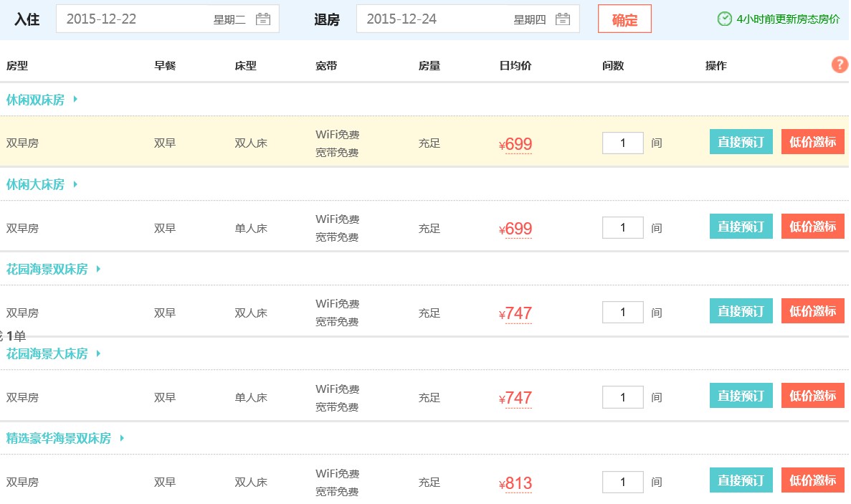851x504 pixels.
Task: Click the check-in date calendar icon
Action: (x=263, y=19)
